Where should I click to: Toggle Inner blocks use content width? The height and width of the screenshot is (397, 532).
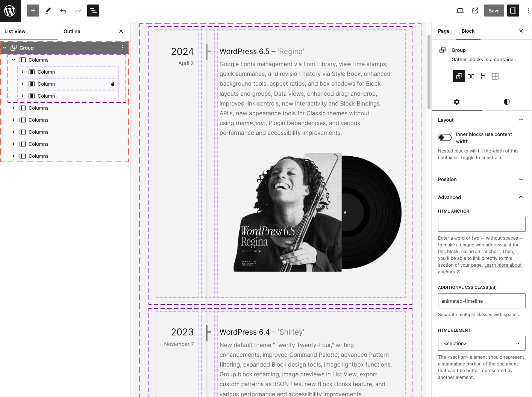tap(445, 137)
